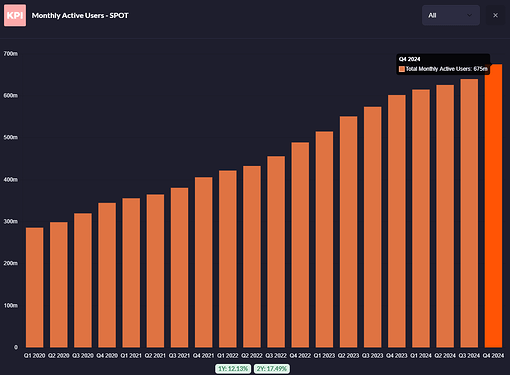Click the Q4 2023 bar
This screenshot has width=510, height=375.
(x=397, y=221)
